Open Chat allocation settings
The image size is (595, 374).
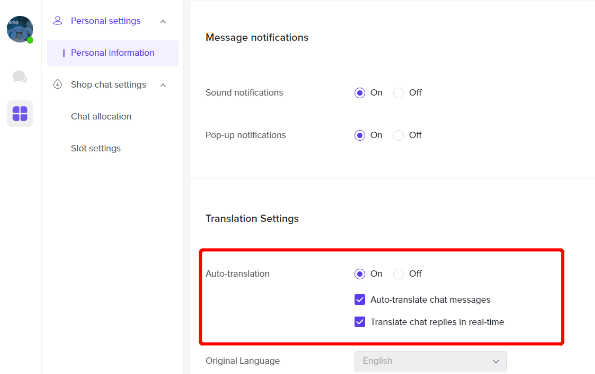pos(101,116)
